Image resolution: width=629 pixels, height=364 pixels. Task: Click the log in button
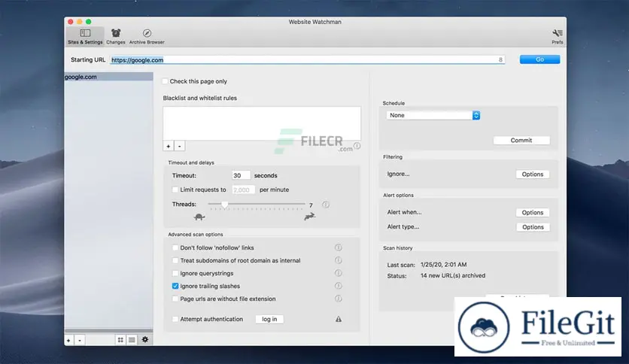pyautogui.click(x=269, y=319)
